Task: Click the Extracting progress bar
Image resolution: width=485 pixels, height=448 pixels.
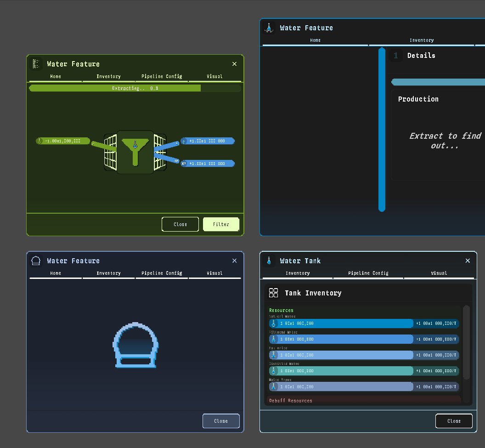Action: (135, 88)
